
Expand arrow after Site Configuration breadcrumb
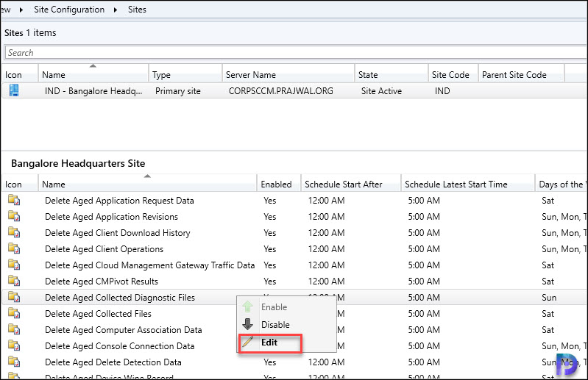click(x=116, y=10)
